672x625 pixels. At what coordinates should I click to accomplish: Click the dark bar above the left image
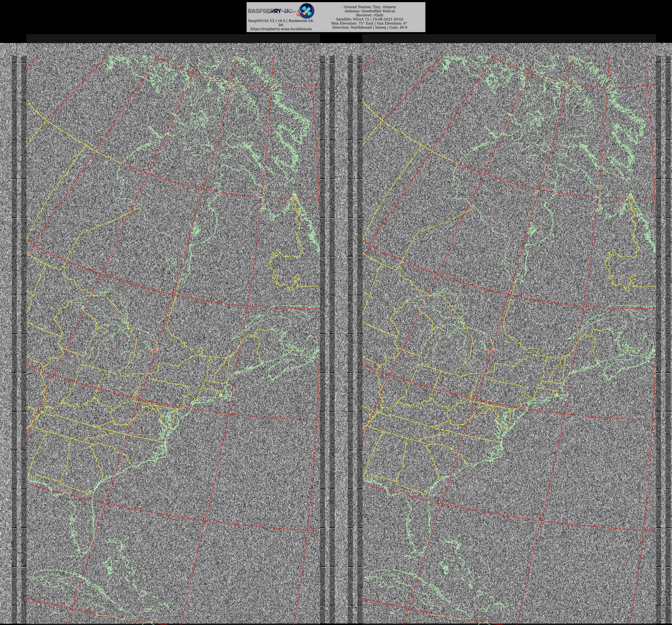[173, 38]
